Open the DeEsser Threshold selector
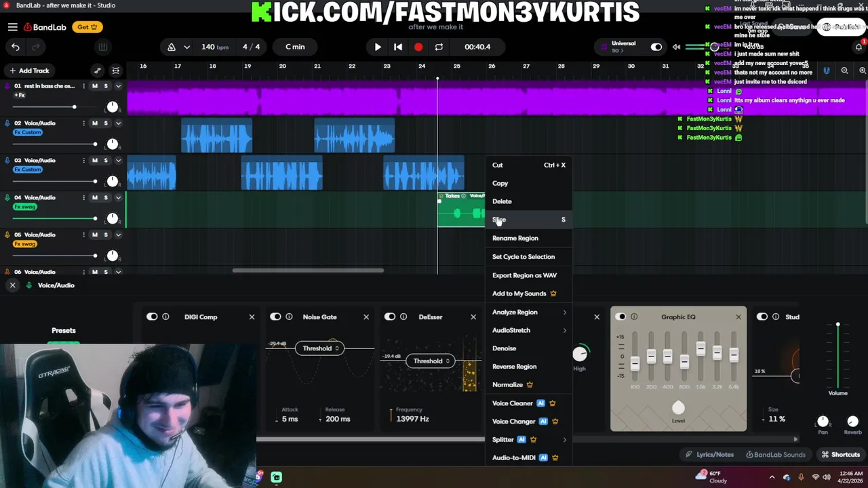Screen dimensions: 868x488 click(x=431, y=361)
